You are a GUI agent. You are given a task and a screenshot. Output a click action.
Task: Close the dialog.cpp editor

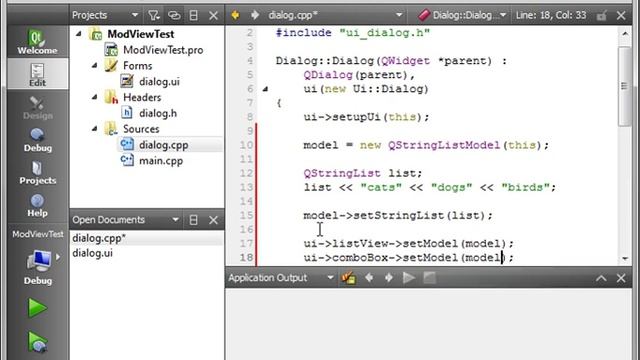621,16
